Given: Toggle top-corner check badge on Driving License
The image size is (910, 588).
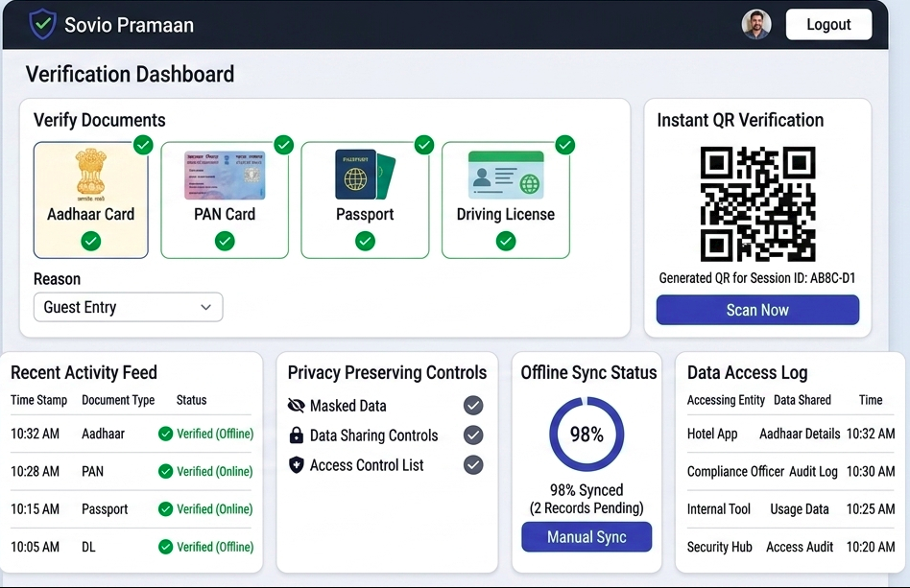Looking at the screenshot, I should pyautogui.click(x=564, y=145).
